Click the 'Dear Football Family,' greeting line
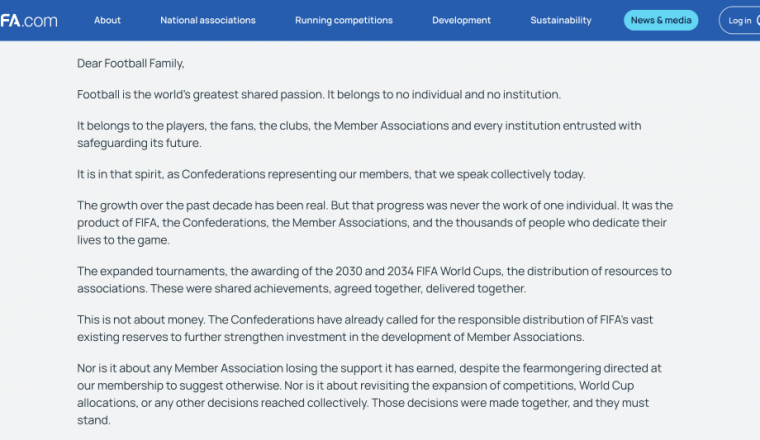This screenshot has height=440, width=760. pyautogui.click(x=130, y=63)
